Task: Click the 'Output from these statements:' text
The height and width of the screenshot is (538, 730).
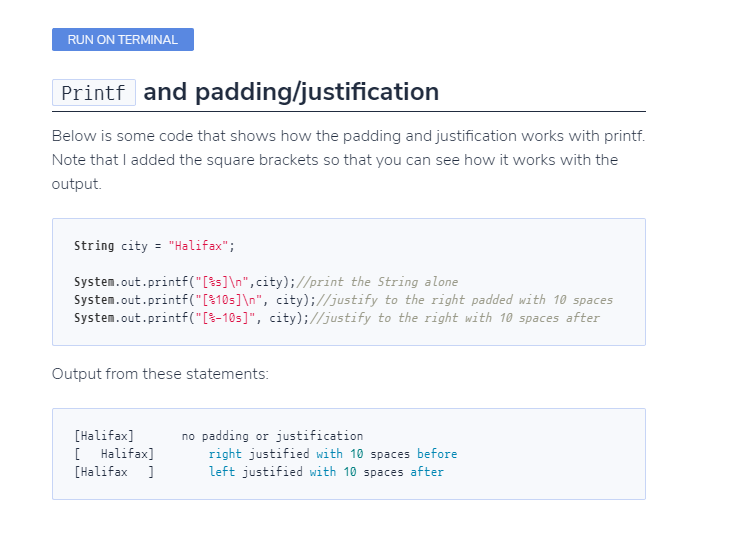Action: pos(160,374)
